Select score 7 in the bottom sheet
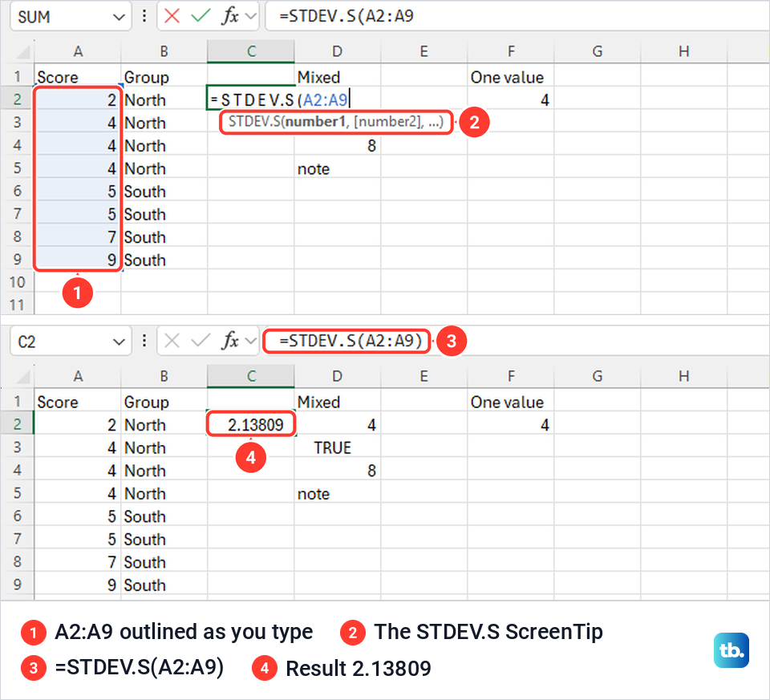Image resolution: width=770 pixels, height=700 pixels. pos(78,562)
